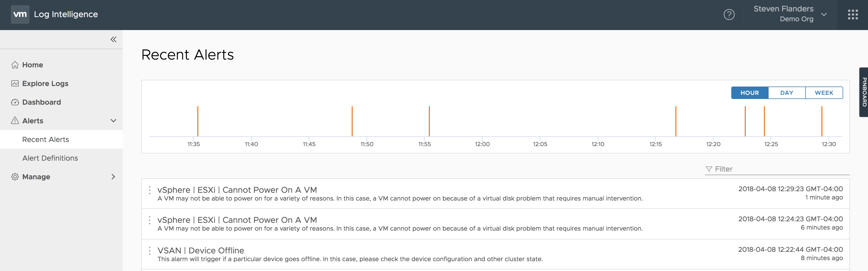
Task: Open actions menu for VSAN Device Offline alert
Action: (150, 251)
